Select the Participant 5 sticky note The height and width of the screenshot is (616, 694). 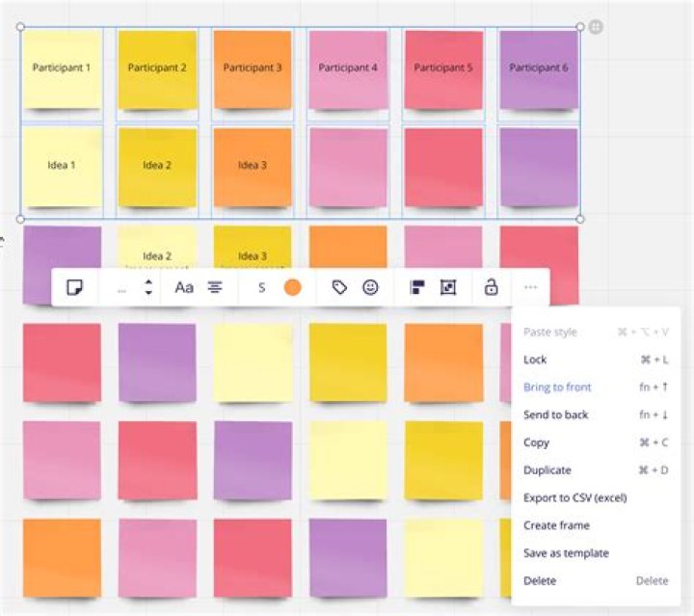443,69
